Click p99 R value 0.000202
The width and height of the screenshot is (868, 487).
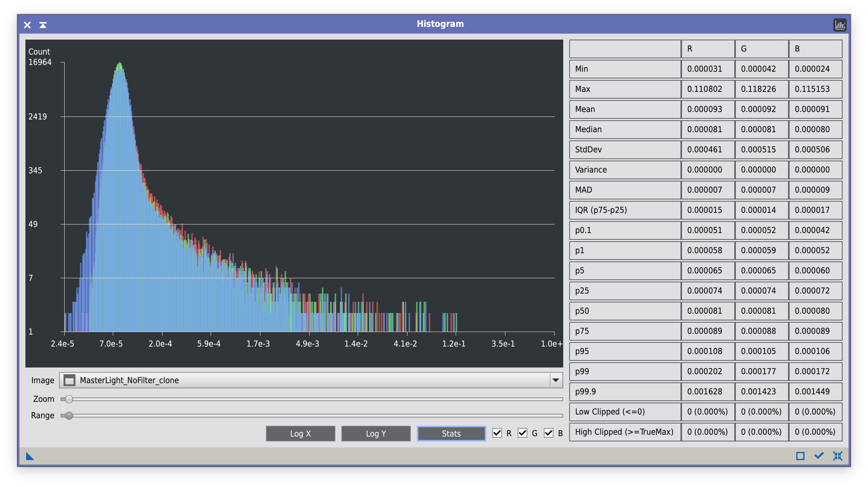(x=708, y=372)
